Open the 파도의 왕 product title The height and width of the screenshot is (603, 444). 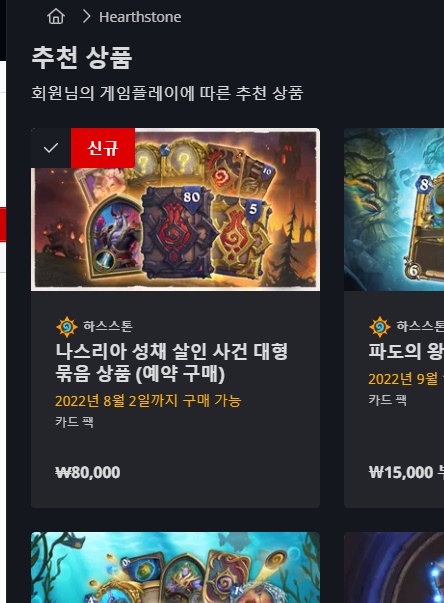pyautogui.click(x=406, y=351)
